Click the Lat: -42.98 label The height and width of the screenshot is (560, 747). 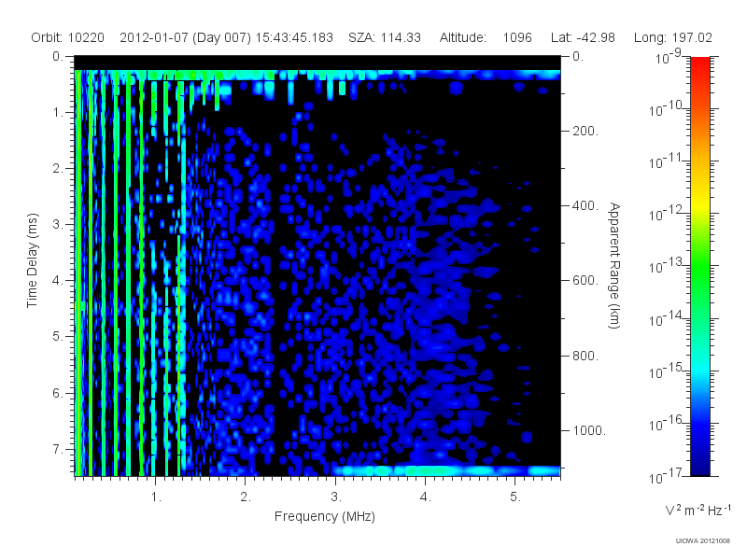pos(583,37)
